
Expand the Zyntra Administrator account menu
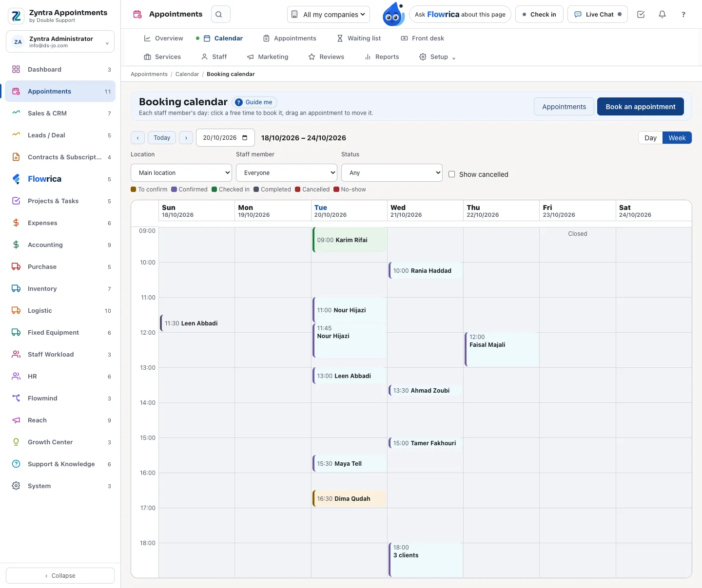coord(60,41)
